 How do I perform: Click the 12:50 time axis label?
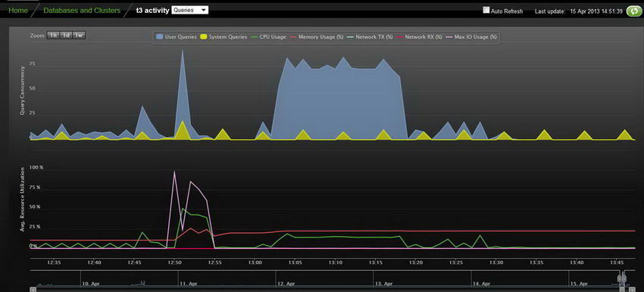point(174,262)
